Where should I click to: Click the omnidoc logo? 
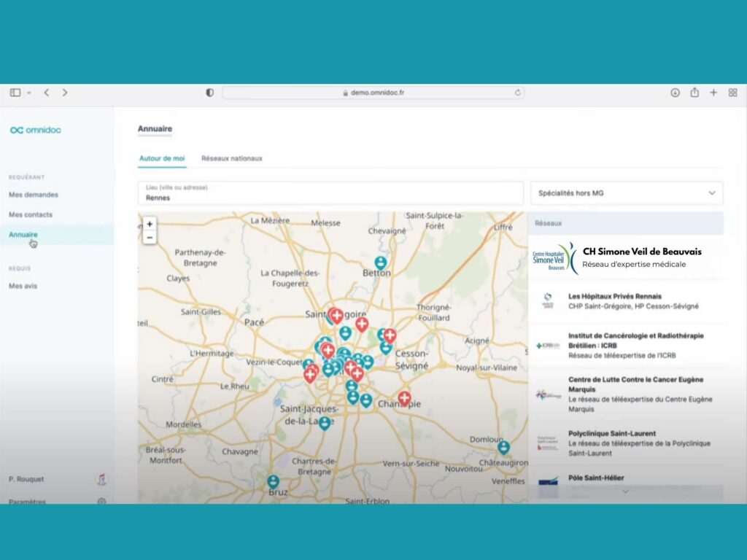[x=35, y=130]
